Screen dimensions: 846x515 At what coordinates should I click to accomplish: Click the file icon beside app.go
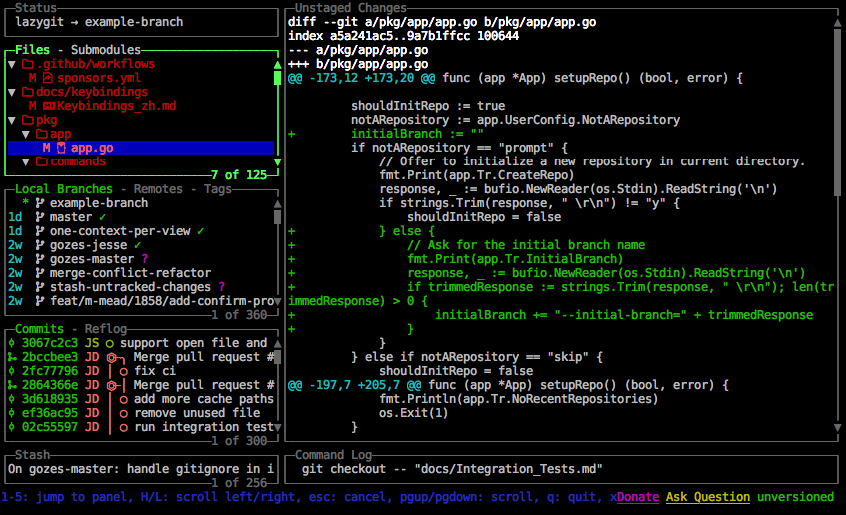click(61, 148)
